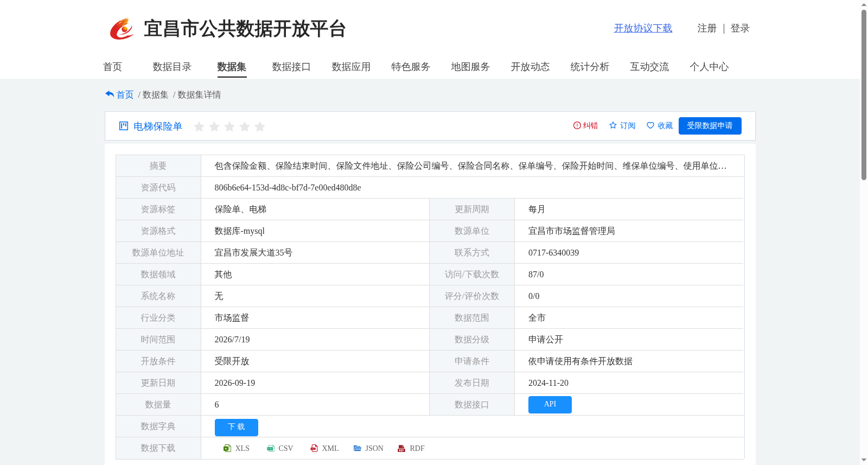868x465 pixels.
Task: Open the 首页 navigation tab
Action: coord(112,67)
